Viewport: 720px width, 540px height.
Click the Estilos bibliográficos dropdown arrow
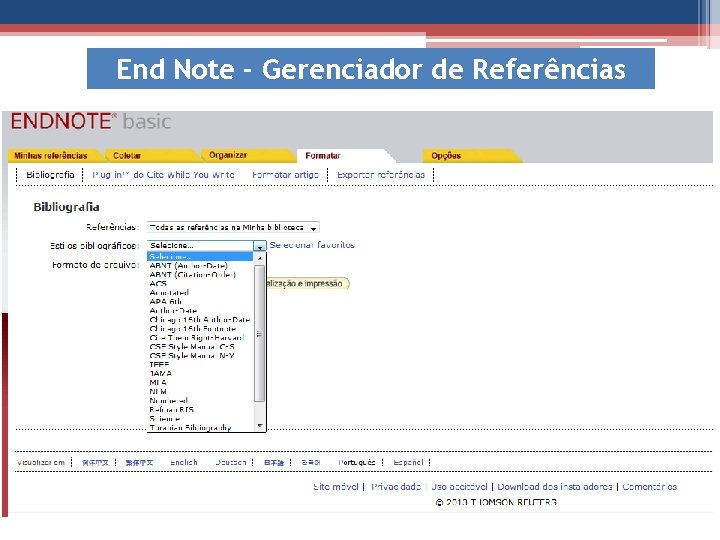pos(260,247)
